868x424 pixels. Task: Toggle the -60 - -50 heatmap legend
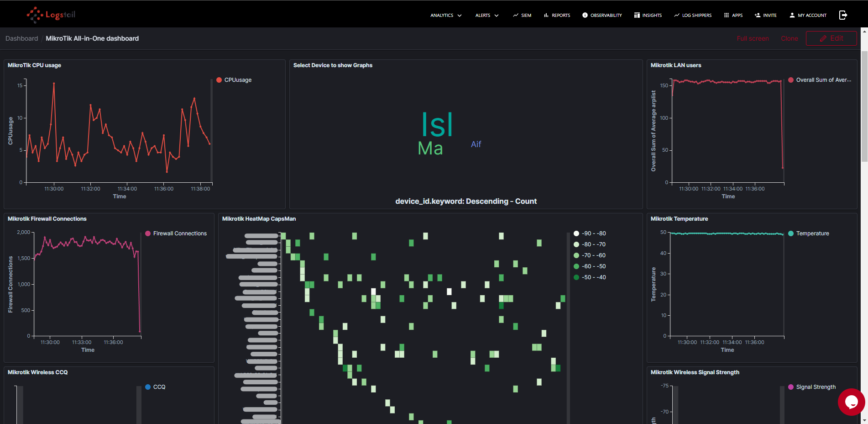click(590, 266)
